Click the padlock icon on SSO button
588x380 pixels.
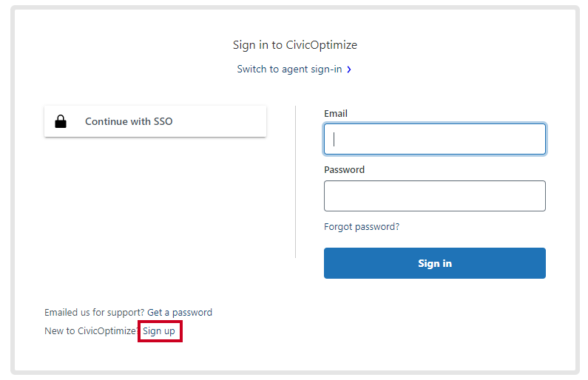[x=61, y=121]
